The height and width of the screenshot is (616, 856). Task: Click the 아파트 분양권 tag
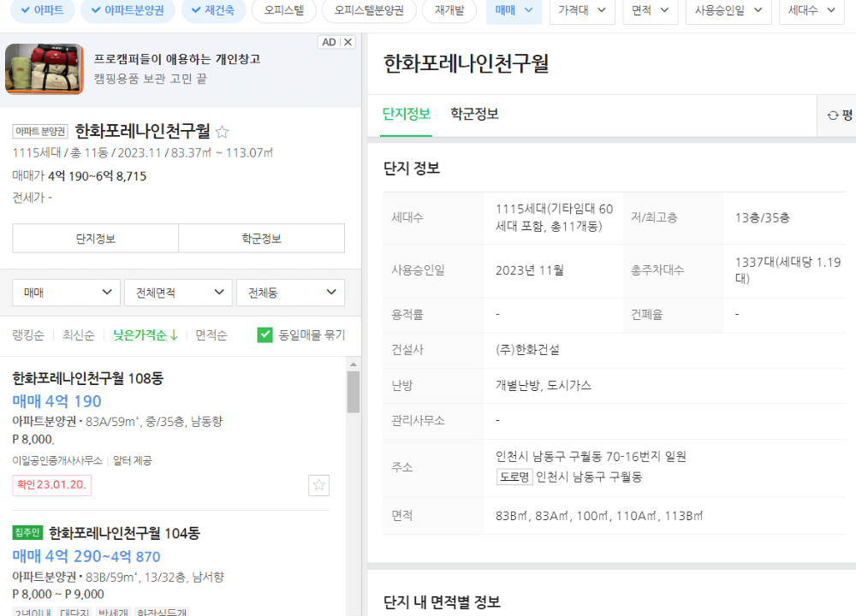(40, 131)
